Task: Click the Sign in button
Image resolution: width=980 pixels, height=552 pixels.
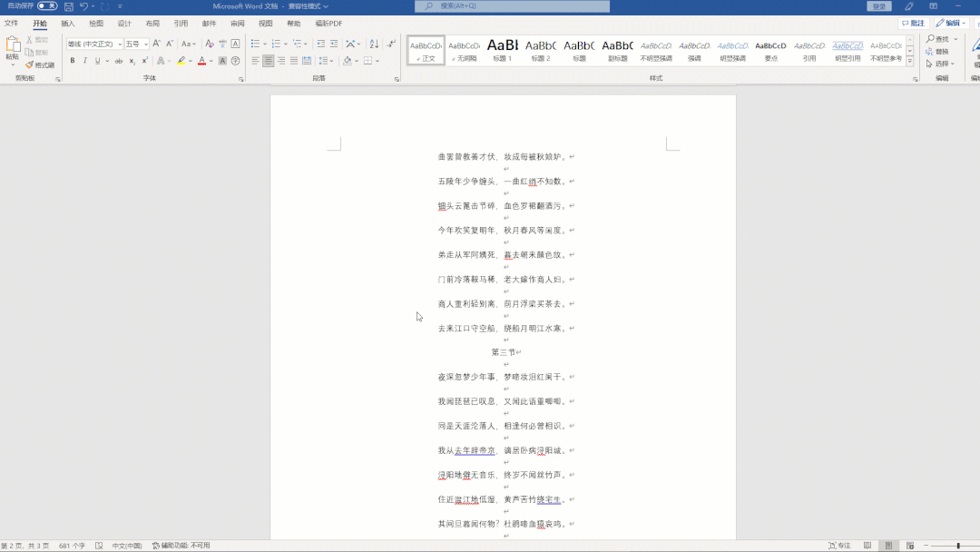Action: pos(878,6)
